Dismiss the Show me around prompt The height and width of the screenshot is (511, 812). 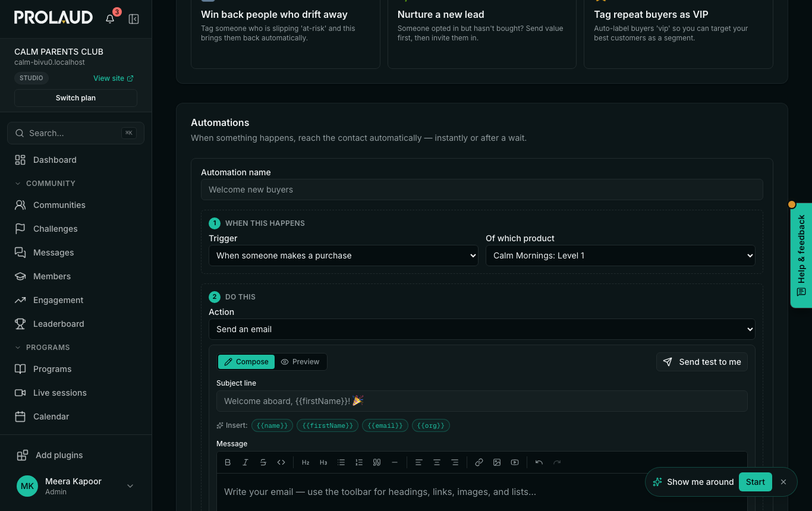coord(783,482)
